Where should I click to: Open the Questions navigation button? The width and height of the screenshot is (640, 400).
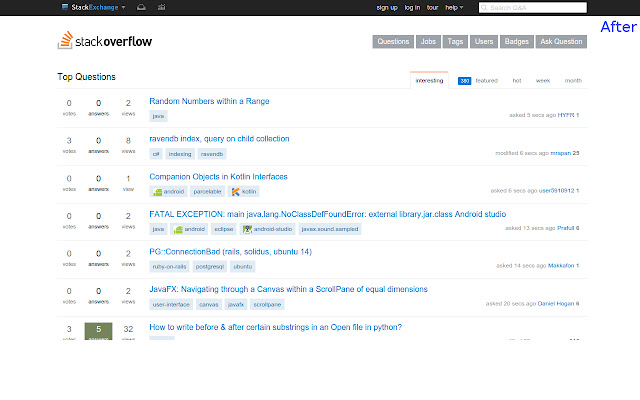point(393,42)
